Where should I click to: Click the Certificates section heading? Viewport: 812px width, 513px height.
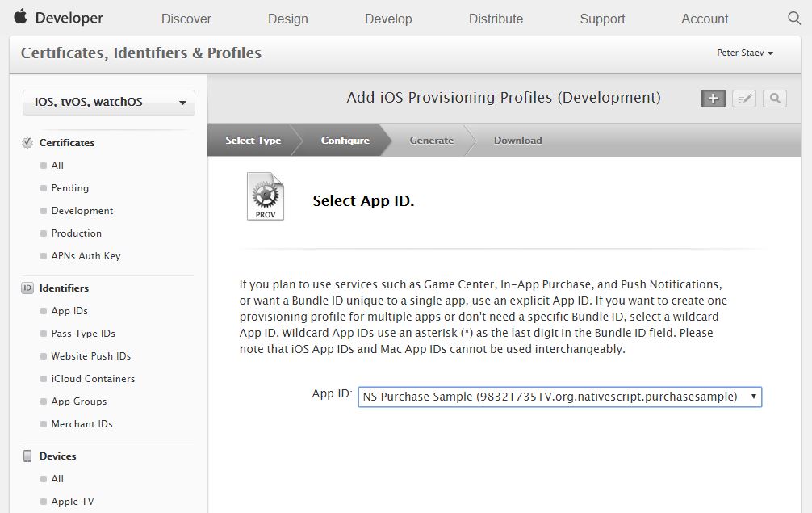[x=67, y=142]
